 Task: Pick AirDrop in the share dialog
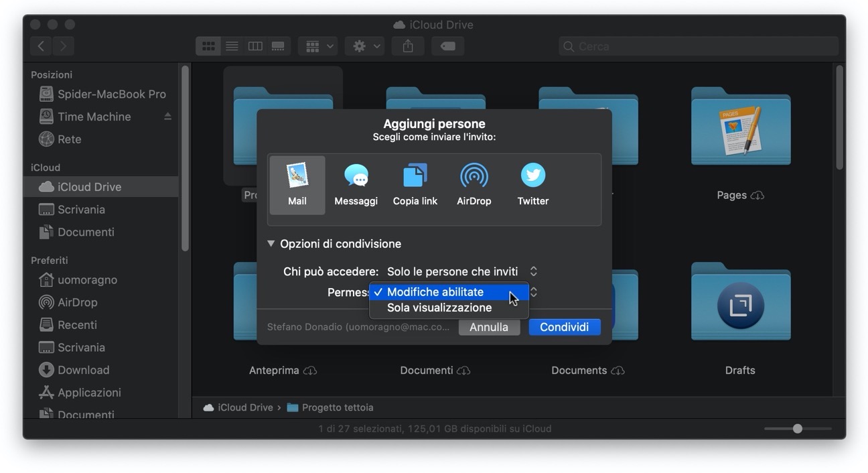[474, 184]
